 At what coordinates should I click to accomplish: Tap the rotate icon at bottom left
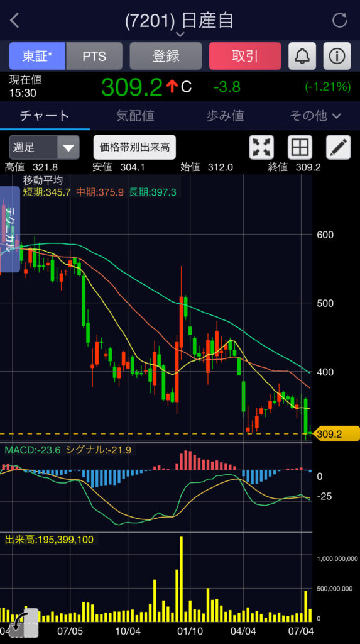click(23, 623)
